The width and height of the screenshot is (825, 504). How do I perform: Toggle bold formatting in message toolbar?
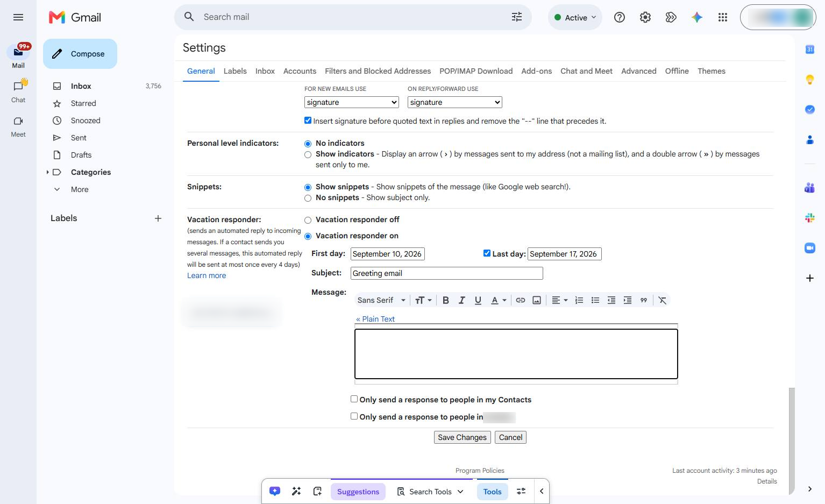pos(445,300)
